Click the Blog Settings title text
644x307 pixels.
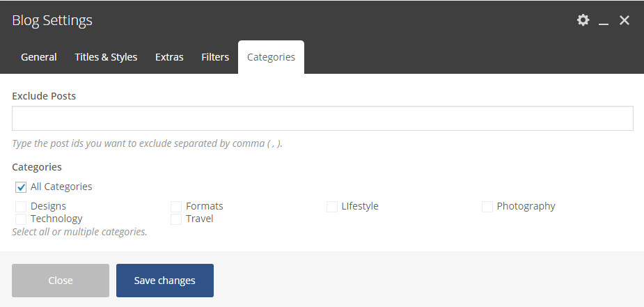(52, 20)
